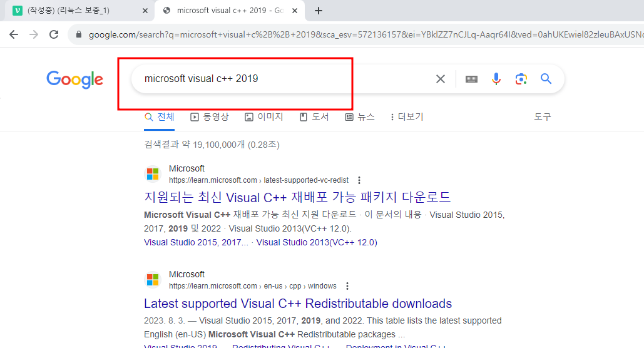The image size is (644, 348).
Task: Switch to the (작성중) 리눅스 보충_1 tab
Action: click(78, 11)
